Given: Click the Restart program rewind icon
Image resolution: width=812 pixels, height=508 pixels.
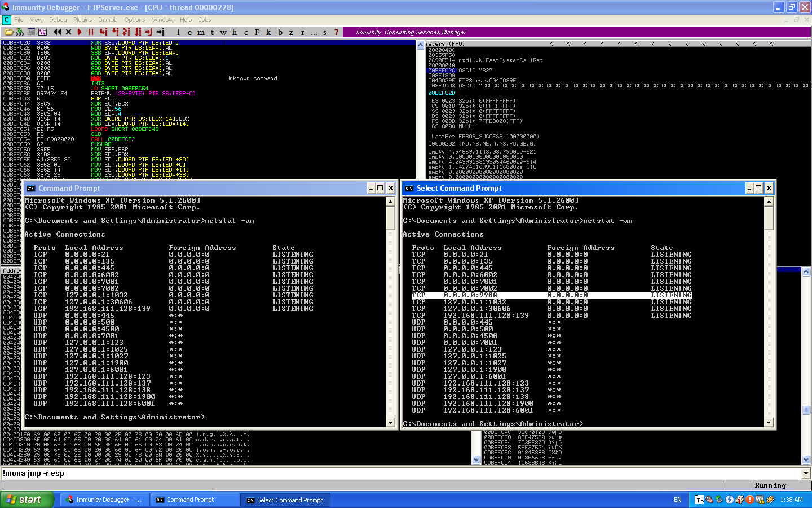Looking at the screenshot, I should (x=57, y=32).
